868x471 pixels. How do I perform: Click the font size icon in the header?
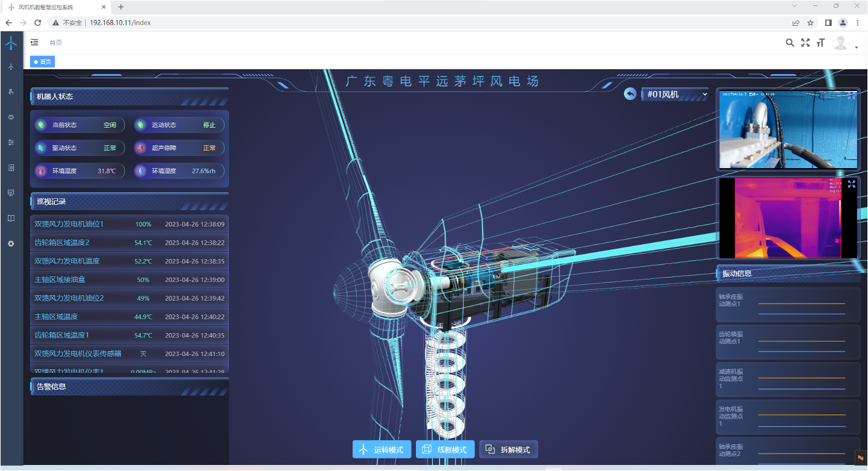tap(820, 43)
